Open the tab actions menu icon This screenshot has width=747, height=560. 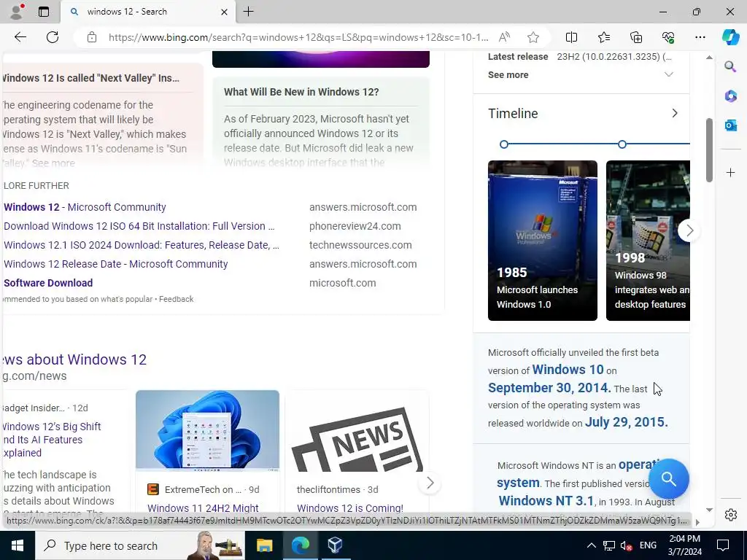pos(43,12)
